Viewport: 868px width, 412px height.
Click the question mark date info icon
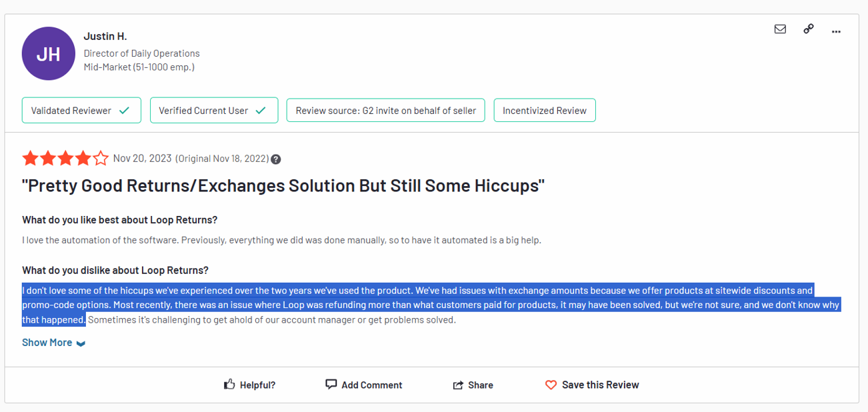[276, 159]
